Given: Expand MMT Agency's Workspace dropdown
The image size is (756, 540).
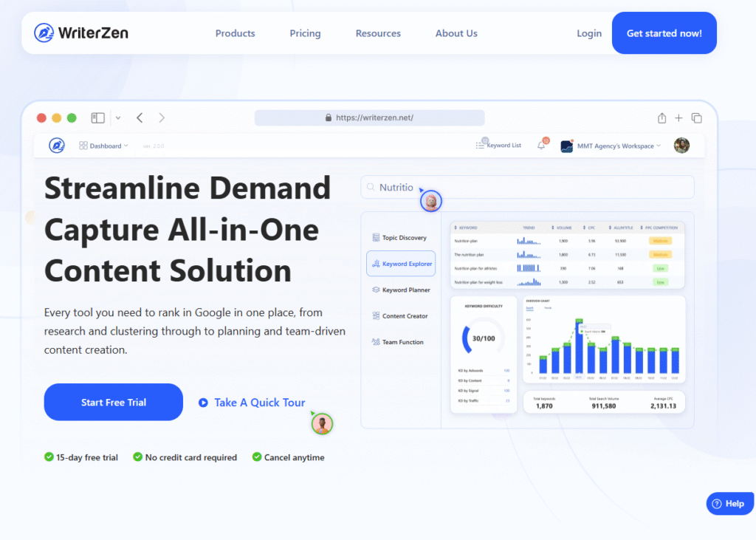Looking at the screenshot, I should (611, 146).
